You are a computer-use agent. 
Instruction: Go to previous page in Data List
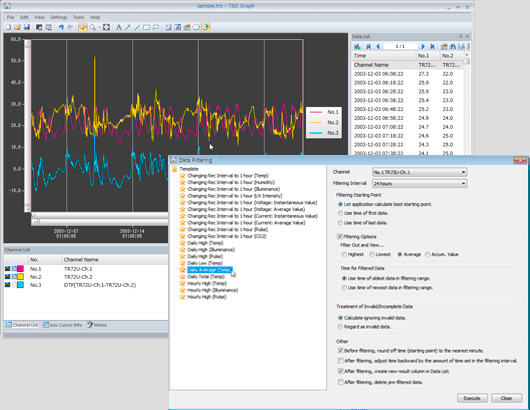(378, 46)
